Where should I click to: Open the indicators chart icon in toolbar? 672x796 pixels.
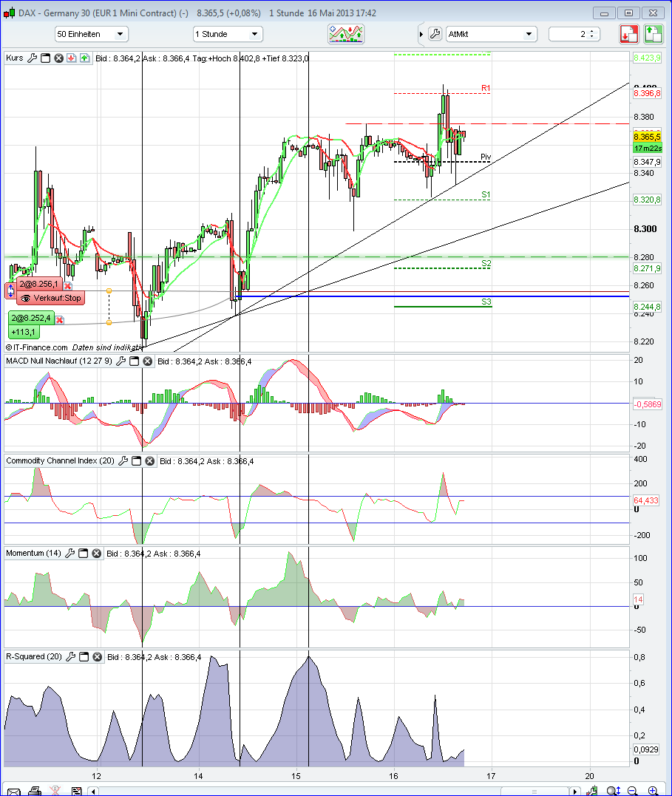(346, 34)
